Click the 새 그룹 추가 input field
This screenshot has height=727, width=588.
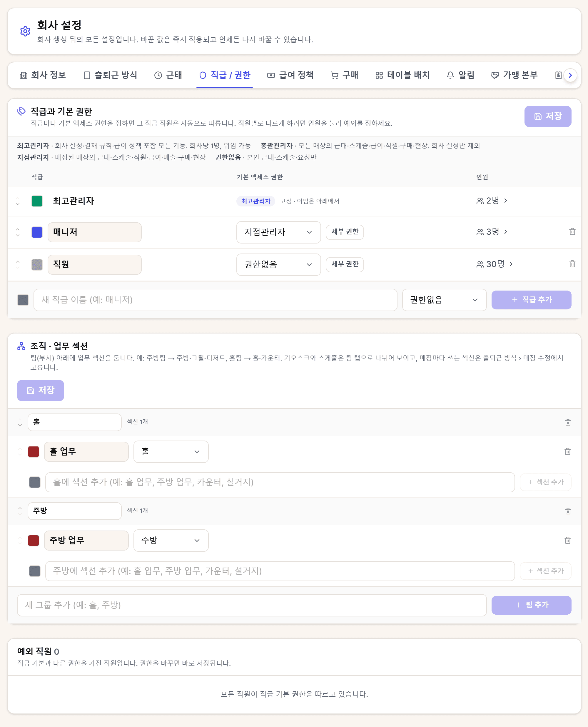(x=252, y=605)
